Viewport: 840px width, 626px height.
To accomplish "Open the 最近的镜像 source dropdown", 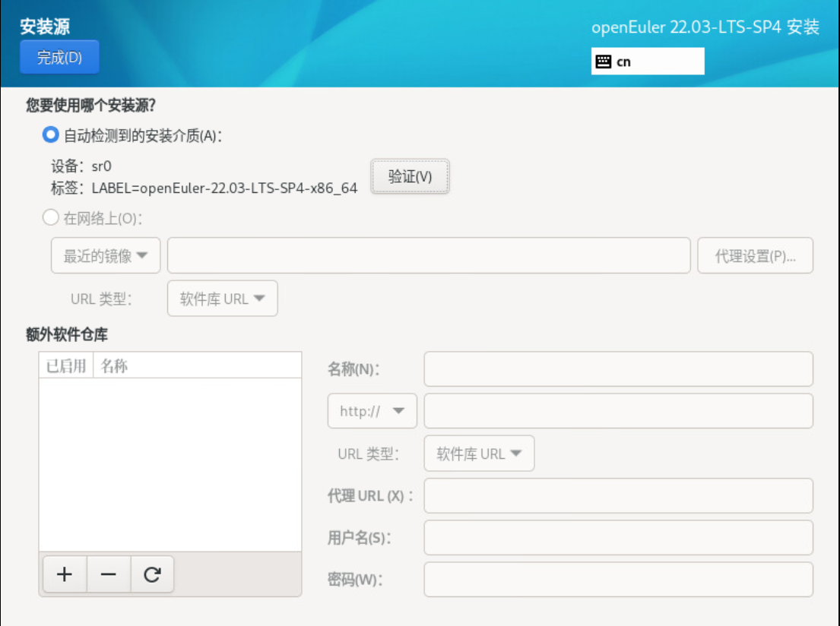I will point(105,255).
